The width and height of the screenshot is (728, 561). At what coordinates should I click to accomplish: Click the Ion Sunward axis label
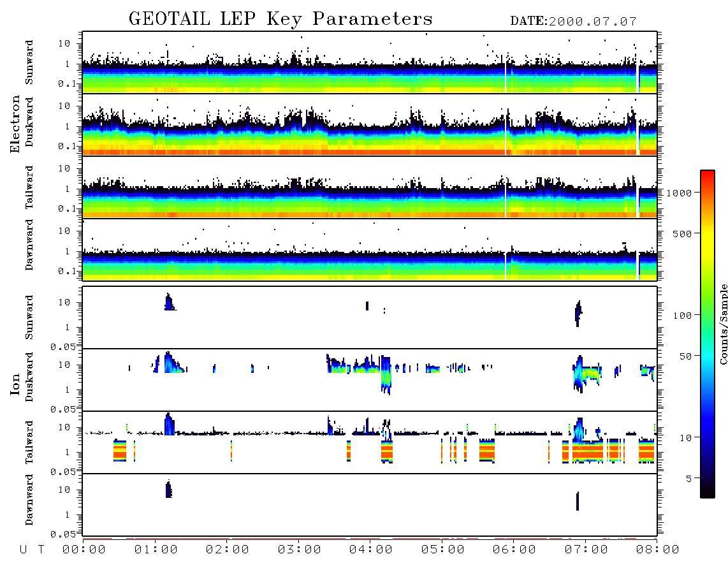tap(29, 317)
